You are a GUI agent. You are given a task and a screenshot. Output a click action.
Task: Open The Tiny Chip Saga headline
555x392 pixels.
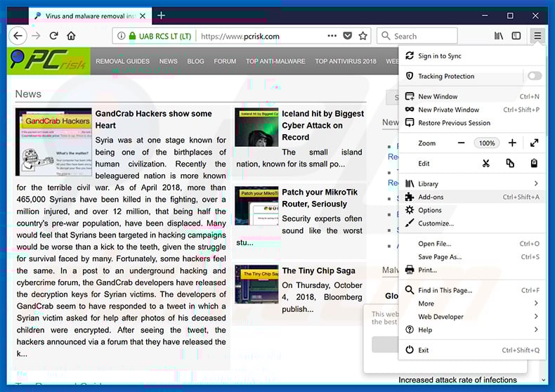click(x=318, y=270)
